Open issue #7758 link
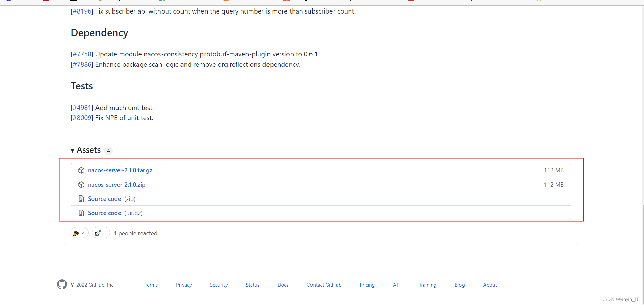 [x=82, y=54]
